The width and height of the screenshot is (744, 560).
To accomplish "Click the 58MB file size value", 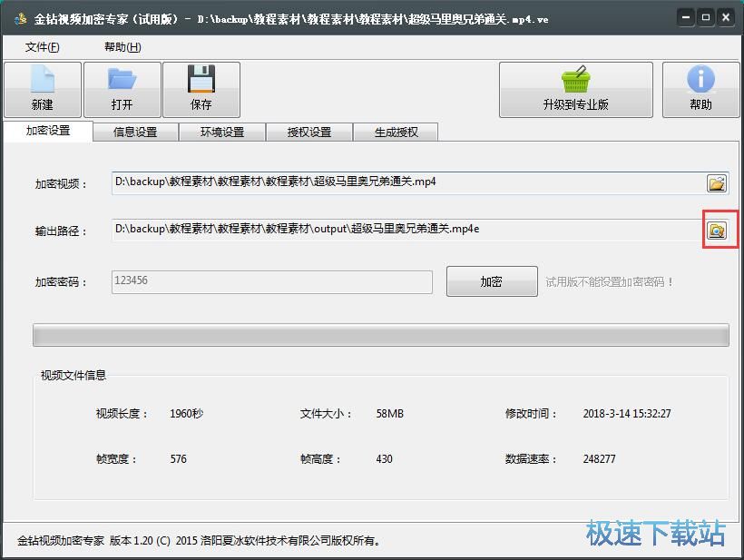I will [x=390, y=413].
